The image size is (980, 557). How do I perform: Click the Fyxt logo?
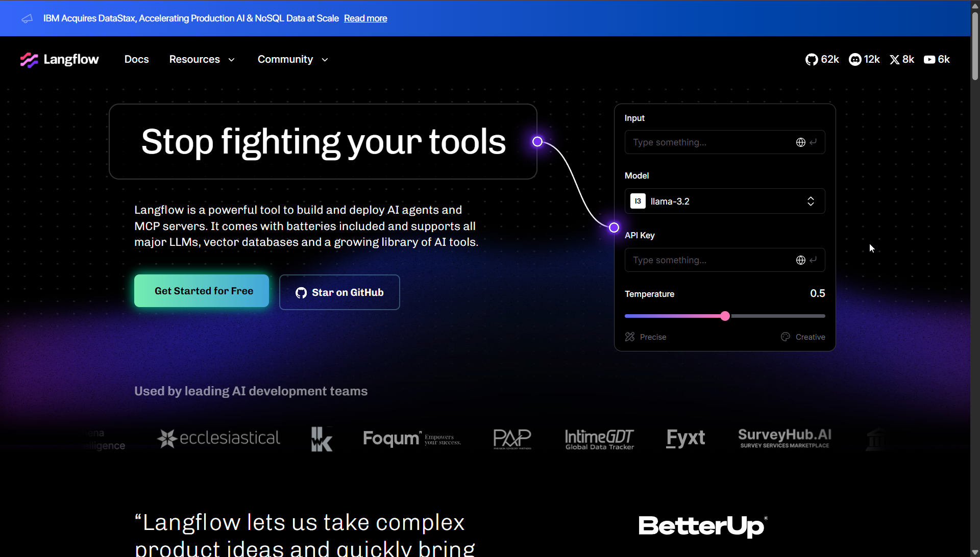pyautogui.click(x=685, y=438)
